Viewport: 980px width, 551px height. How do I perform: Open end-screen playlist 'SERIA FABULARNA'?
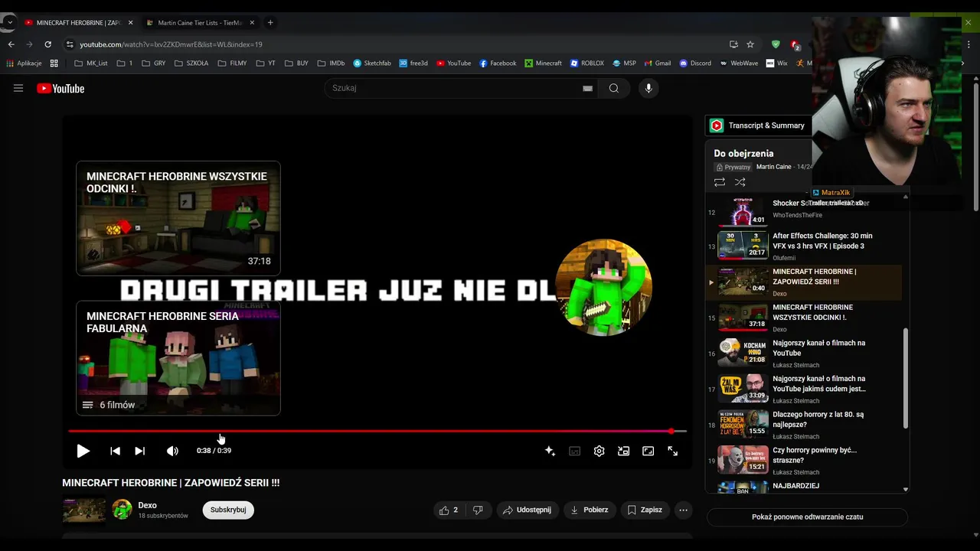178,358
